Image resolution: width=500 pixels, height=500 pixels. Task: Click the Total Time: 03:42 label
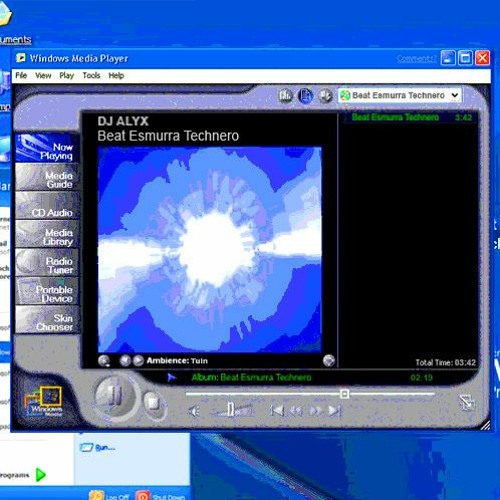click(x=445, y=362)
